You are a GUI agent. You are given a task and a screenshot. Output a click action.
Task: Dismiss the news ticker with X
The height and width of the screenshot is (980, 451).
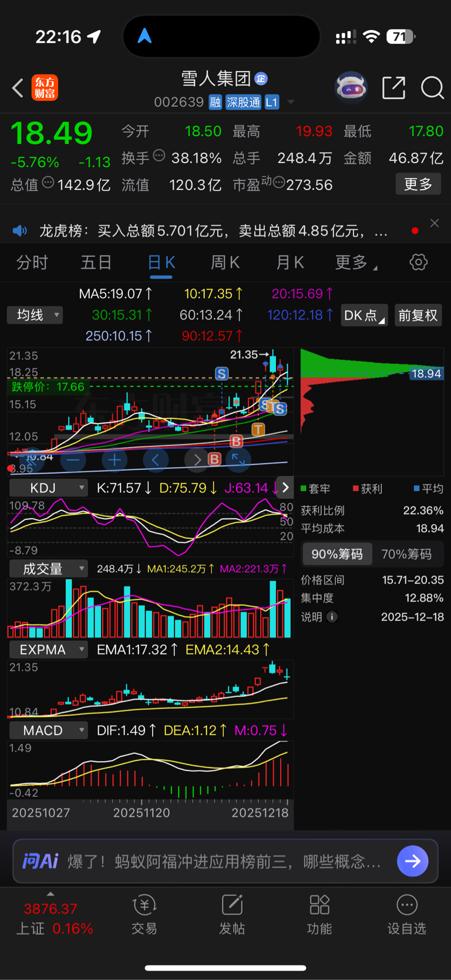[435, 223]
